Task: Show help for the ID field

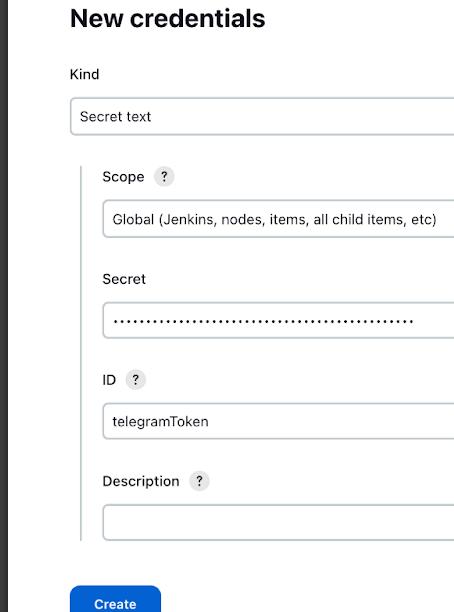Action: pos(135,380)
